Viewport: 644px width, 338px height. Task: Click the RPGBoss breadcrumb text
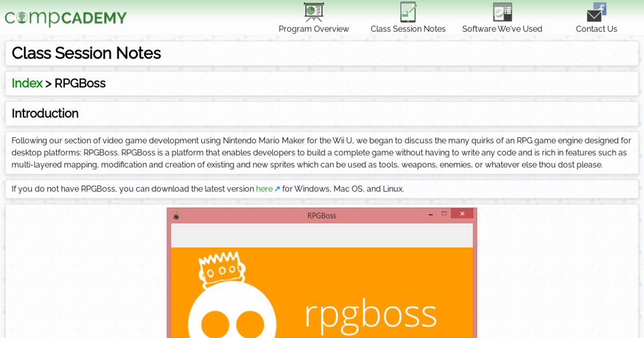[80, 83]
